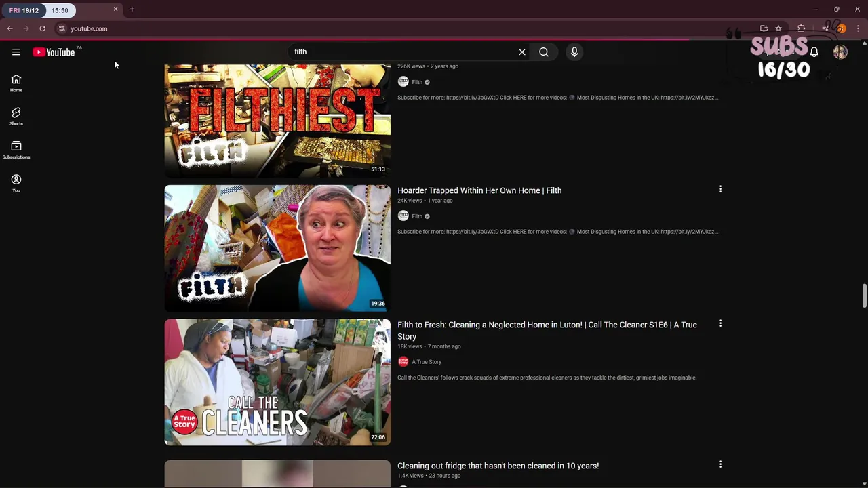Open the You page in sidebar
The height and width of the screenshot is (488, 868).
(16, 183)
